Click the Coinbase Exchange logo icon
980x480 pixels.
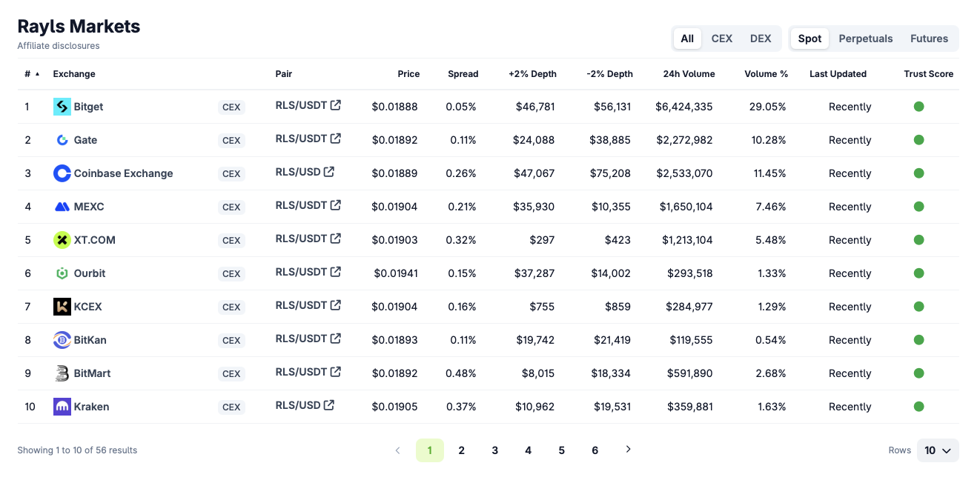pyautogui.click(x=62, y=173)
